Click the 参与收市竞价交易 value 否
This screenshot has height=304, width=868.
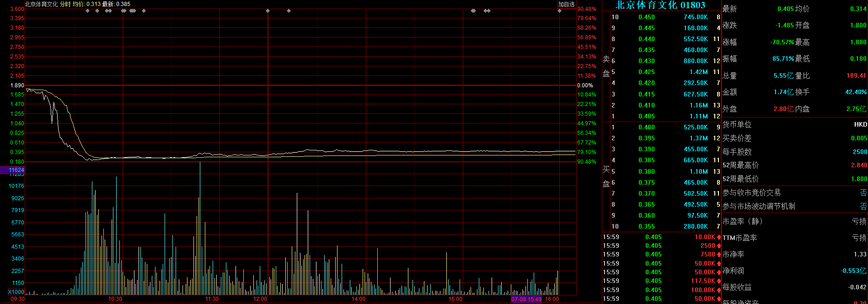[863, 193]
